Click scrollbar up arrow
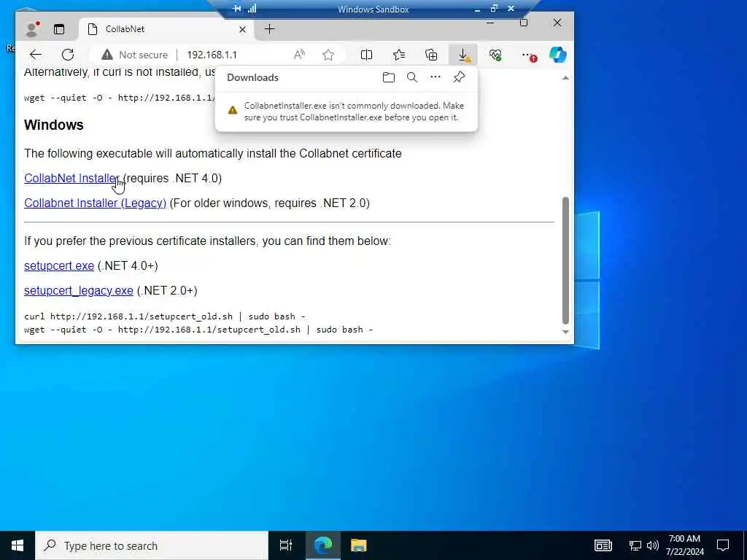This screenshot has width=747, height=560. pos(565,77)
